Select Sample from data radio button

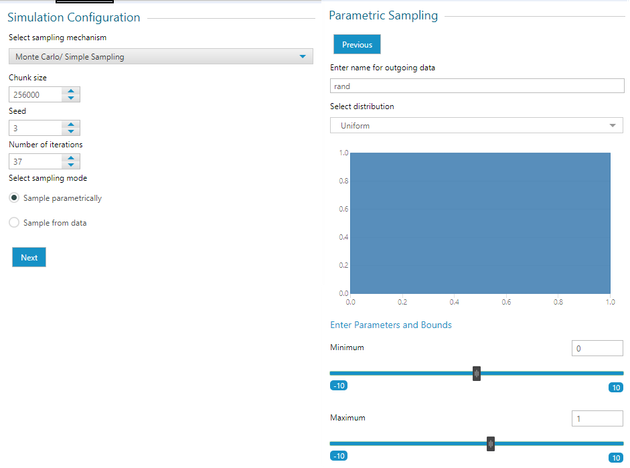tap(14, 223)
